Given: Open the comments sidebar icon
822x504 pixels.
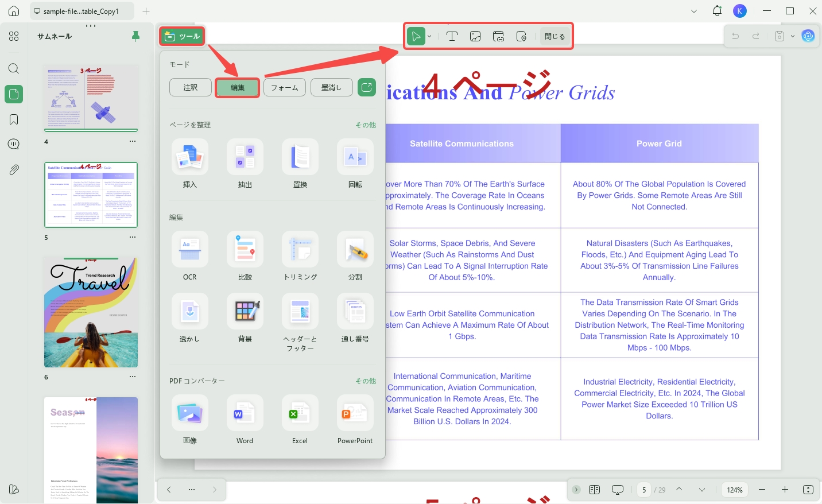Looking at the screenshot, I should click(14, 144).
